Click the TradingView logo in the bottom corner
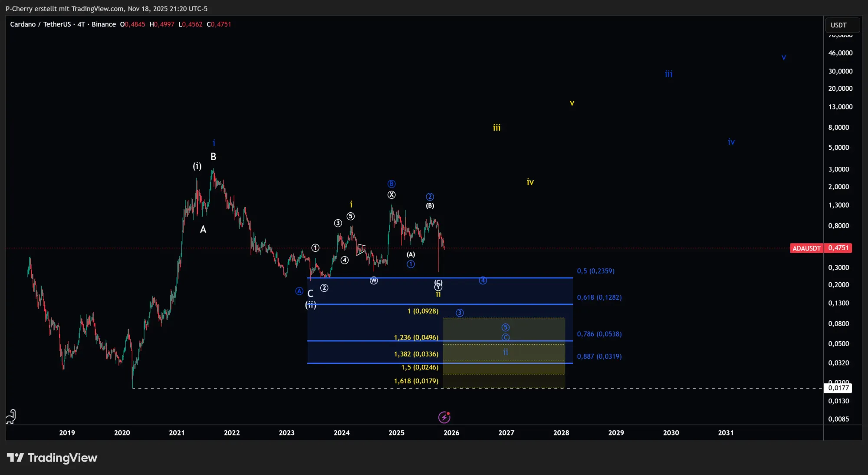 click(53, 457)
